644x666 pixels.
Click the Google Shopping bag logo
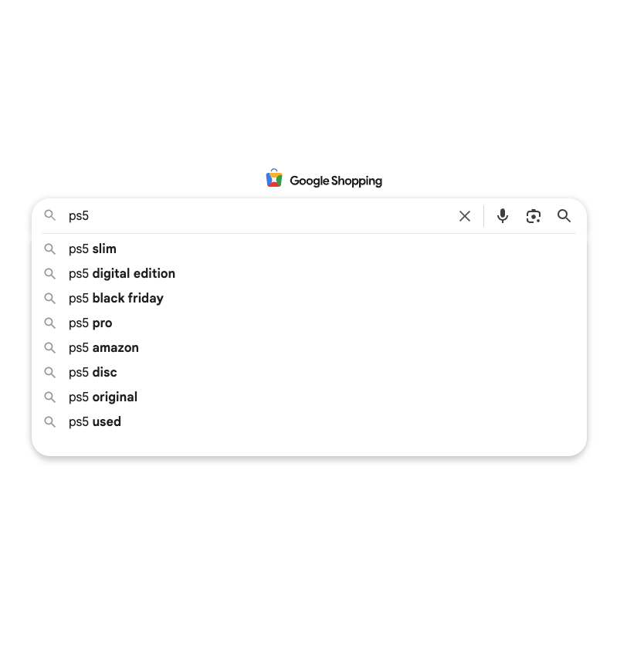[x=274, y=177]
